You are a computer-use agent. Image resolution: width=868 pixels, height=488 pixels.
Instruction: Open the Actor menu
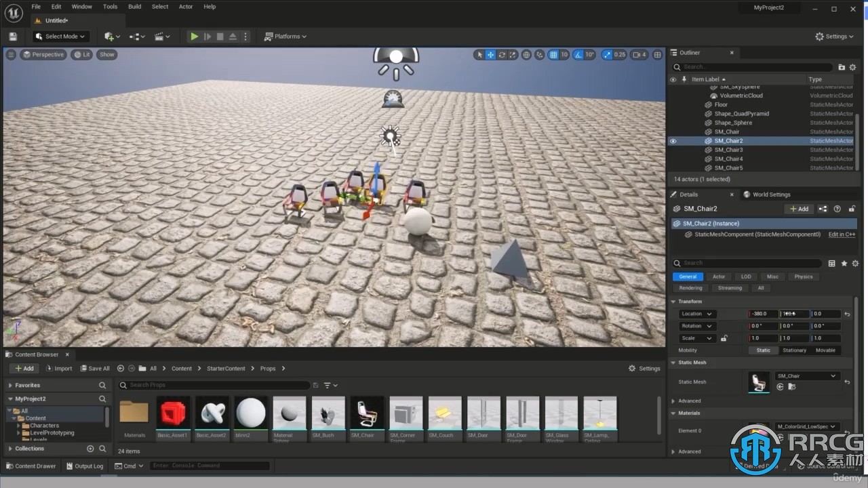point(186,7)
